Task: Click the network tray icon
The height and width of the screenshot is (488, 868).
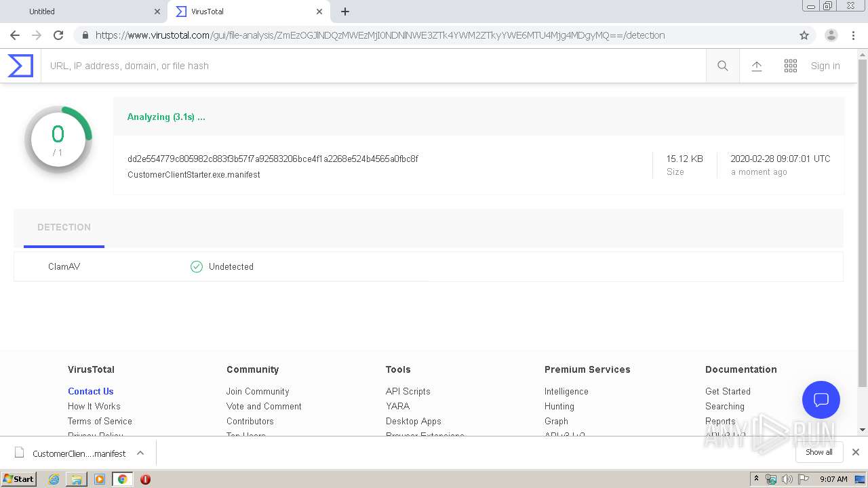Action: (x=771, y=479)
